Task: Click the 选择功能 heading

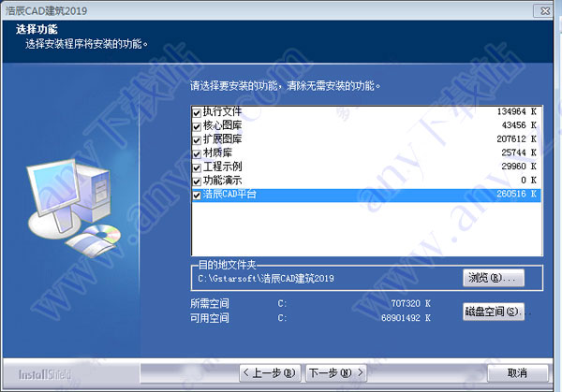Action: [37, 29]
